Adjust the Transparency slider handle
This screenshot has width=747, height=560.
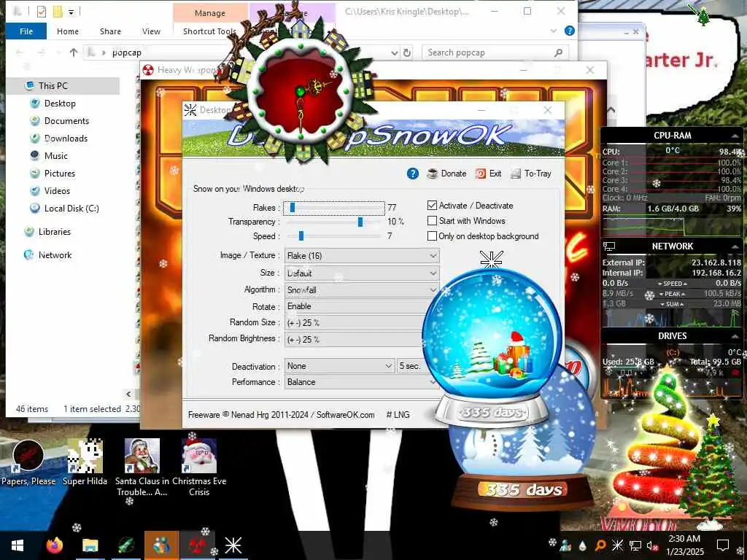(360, 222)
